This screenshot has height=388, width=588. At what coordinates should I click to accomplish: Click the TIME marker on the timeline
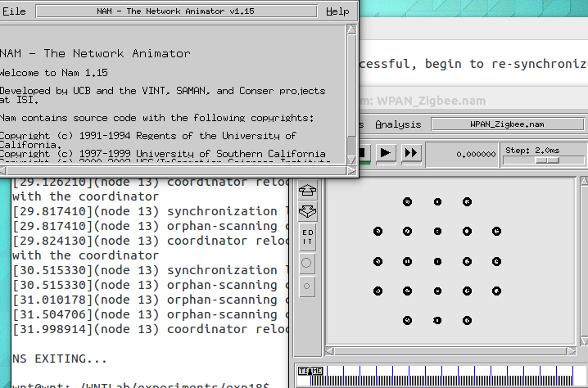pyautogui.click(x=310, y=371)
